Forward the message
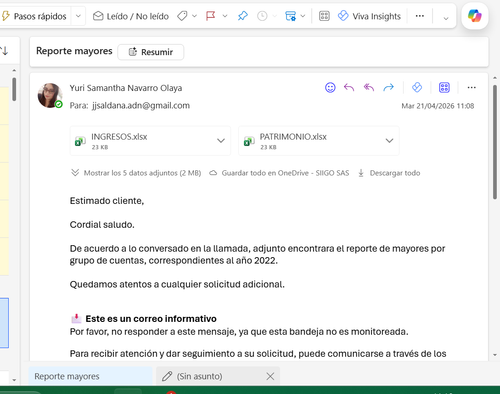This screenshot has height=394, width=500. point(388,88)
